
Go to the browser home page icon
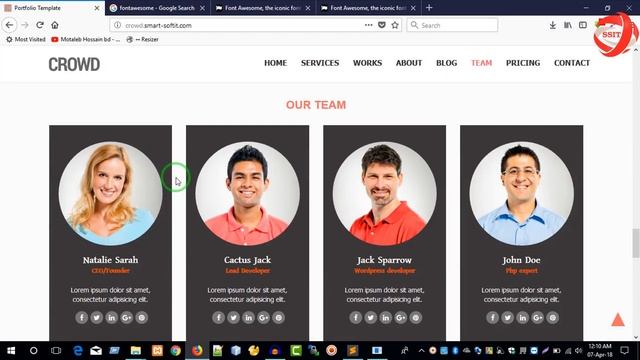(x=55, y=25)
